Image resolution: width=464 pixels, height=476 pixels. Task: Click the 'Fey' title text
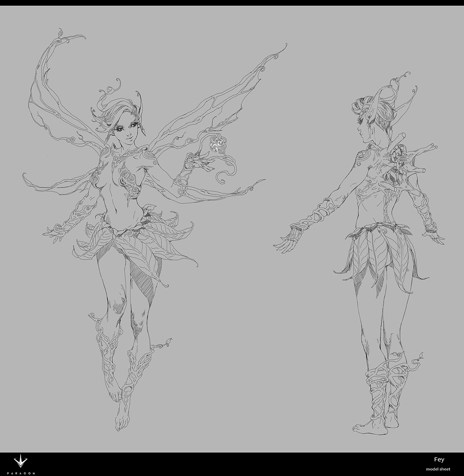click(x=439, y=459)
